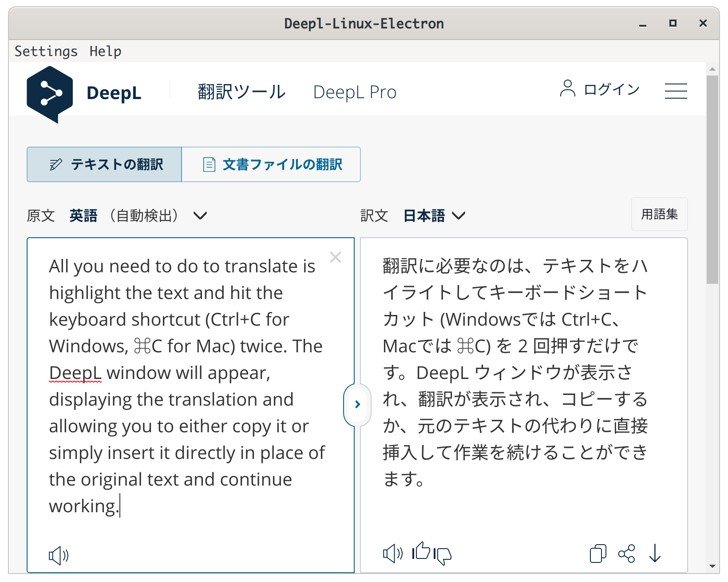Click the scrollbar up arrow

pos(712,69)
